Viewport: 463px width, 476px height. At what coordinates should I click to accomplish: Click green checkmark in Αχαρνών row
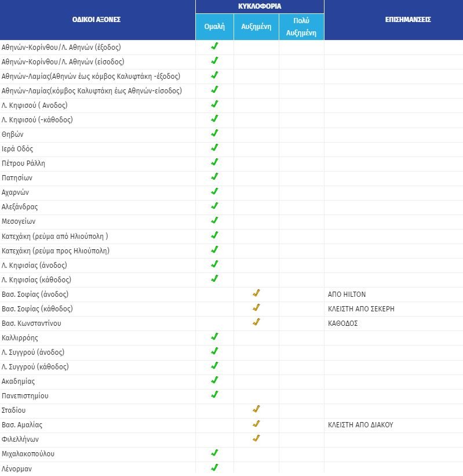(x=214, y=191)
